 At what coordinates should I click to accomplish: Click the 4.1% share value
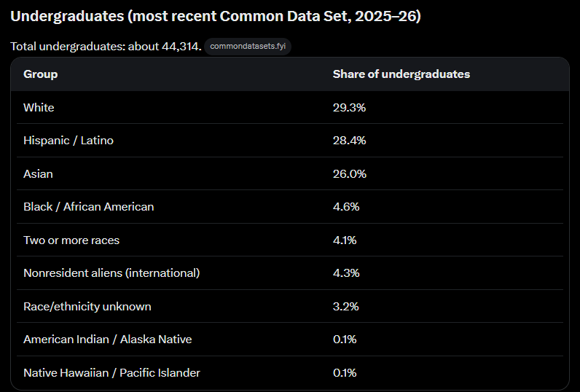[x=345, y=240]
